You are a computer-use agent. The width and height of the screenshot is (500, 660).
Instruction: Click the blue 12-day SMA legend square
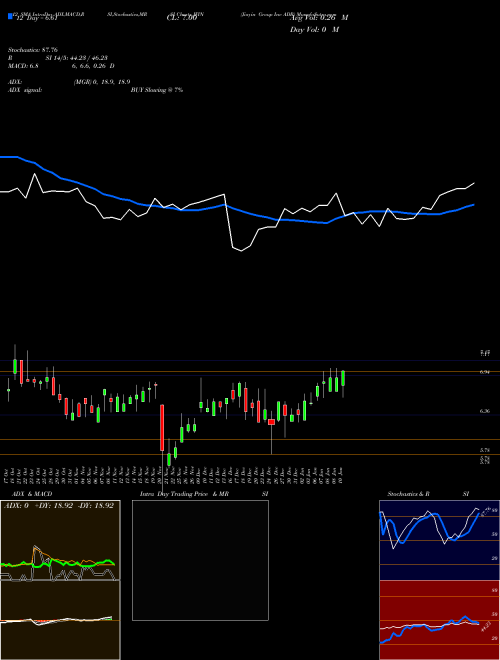pyautogui.click(x=11, y=16)
